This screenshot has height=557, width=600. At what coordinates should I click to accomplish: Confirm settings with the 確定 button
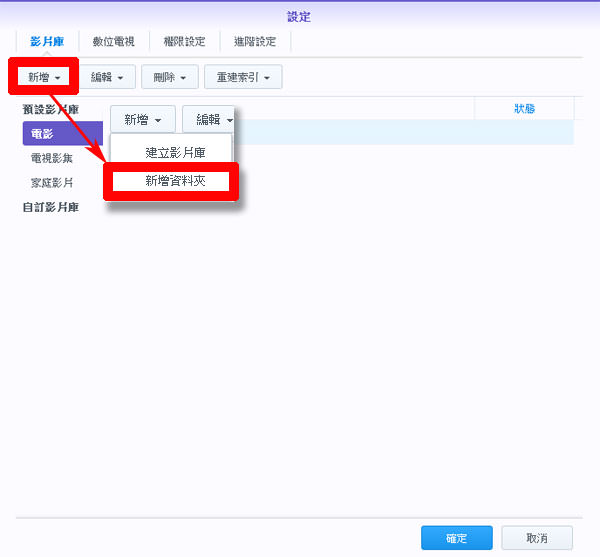click(x=456, y=538)
